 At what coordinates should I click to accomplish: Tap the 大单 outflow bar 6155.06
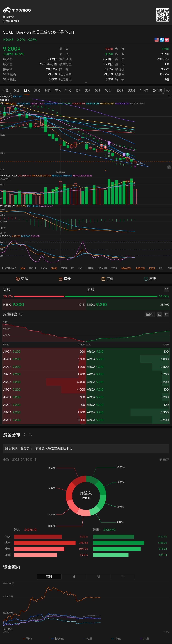tap(118, 543)
